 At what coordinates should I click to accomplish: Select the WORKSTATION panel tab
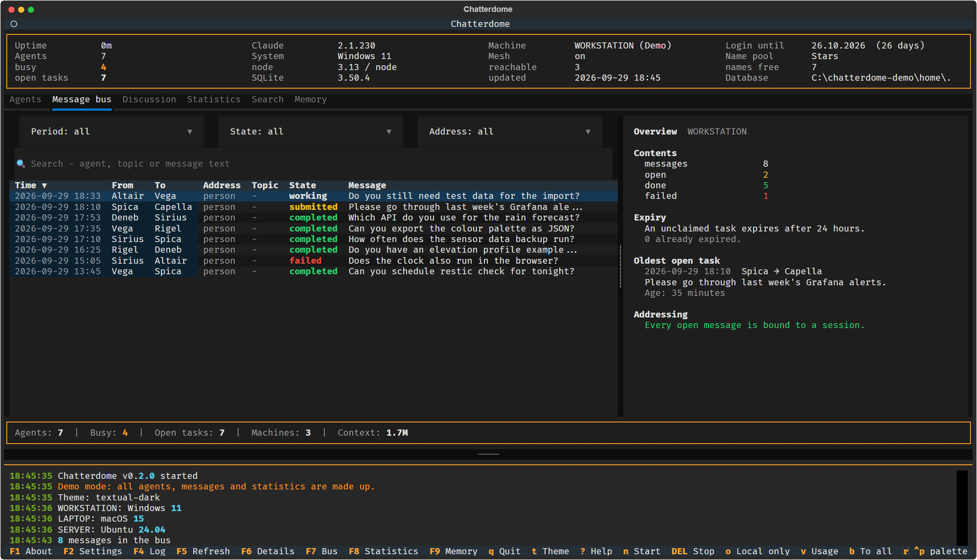tap(717, 131)
